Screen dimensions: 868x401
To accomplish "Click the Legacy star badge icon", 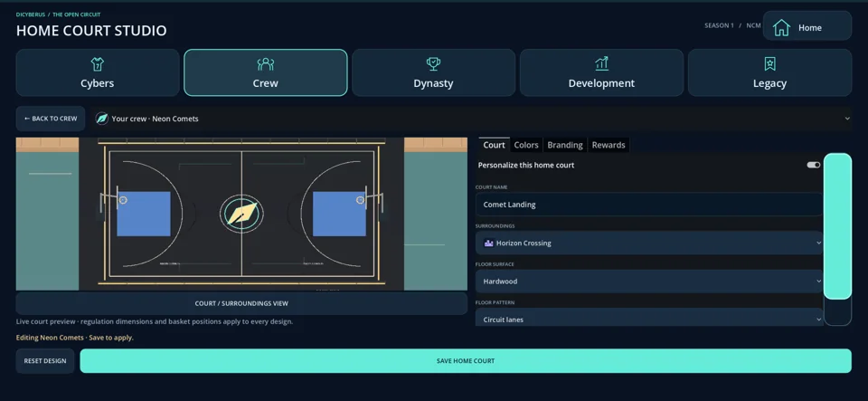I will (769, 64).
